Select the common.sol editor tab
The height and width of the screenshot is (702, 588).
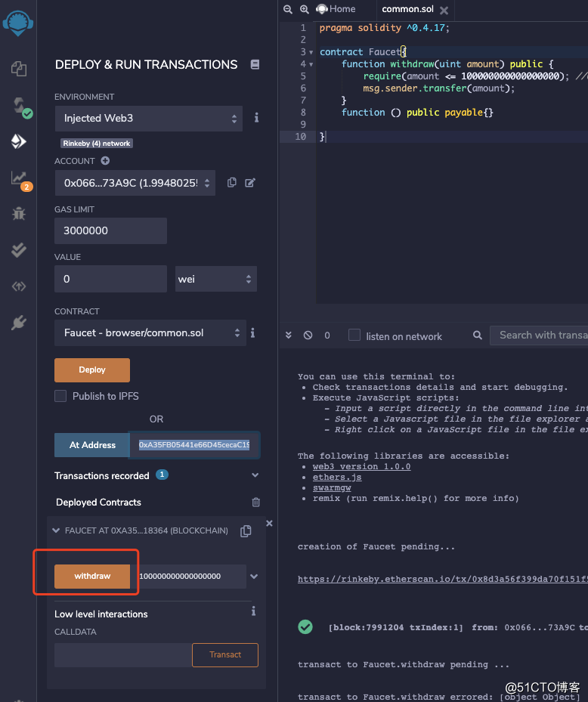coord(407,9)
